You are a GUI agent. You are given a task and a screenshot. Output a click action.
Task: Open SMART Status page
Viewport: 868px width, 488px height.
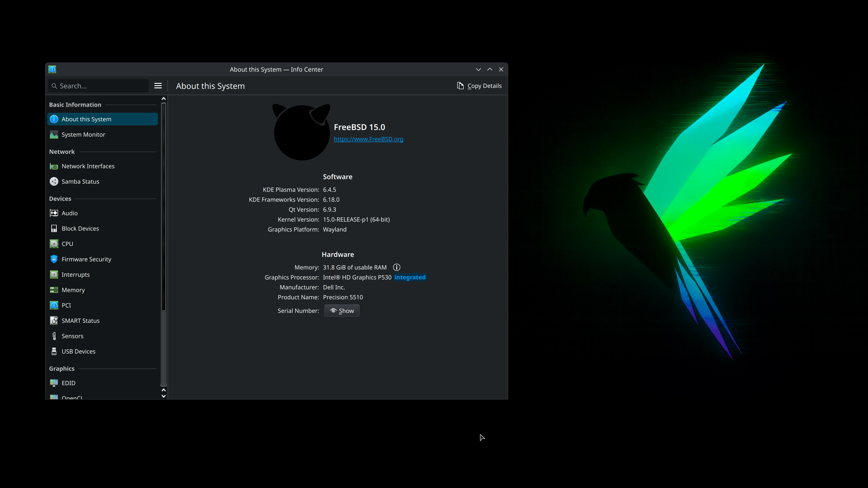coord(80,321)
